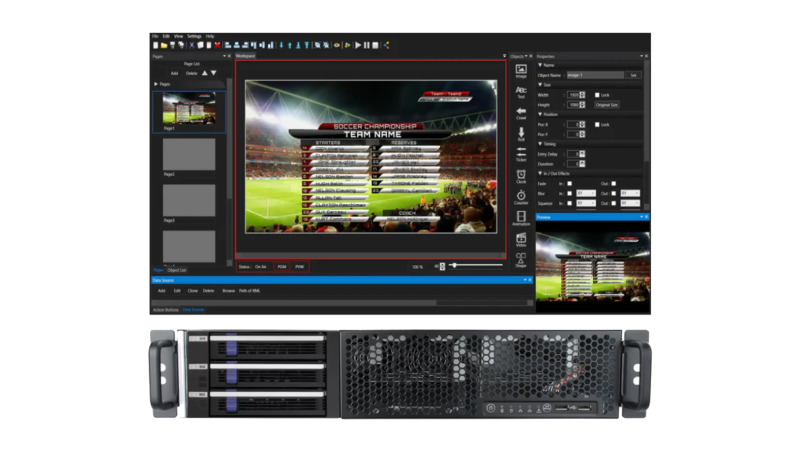Enable the Position Lock checkbox
This screenshot has height=450, width=800.
pos(597,125)
